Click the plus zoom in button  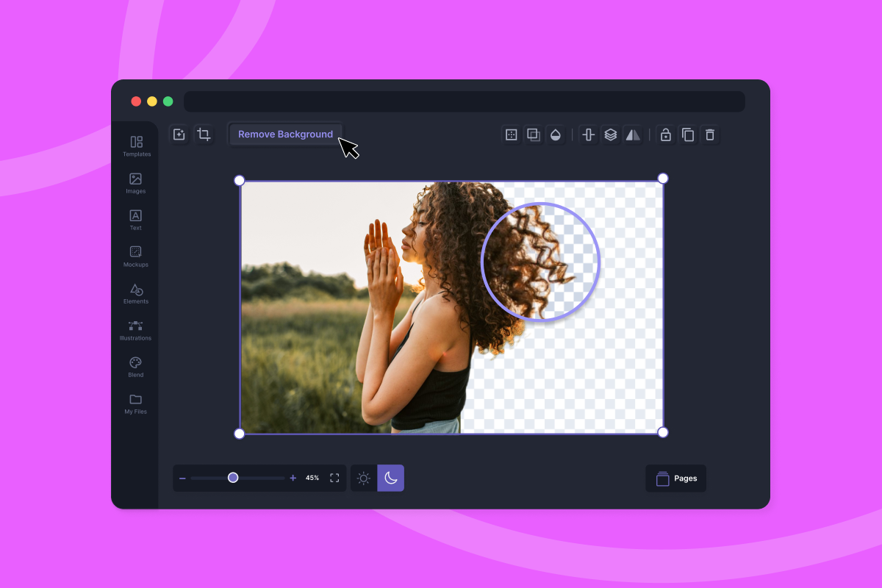pyautogui.click(x=293, y=478)
